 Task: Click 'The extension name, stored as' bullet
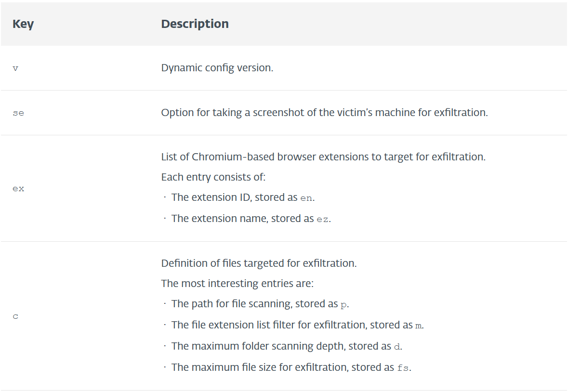pyautogui.click(x=251, y=219)
